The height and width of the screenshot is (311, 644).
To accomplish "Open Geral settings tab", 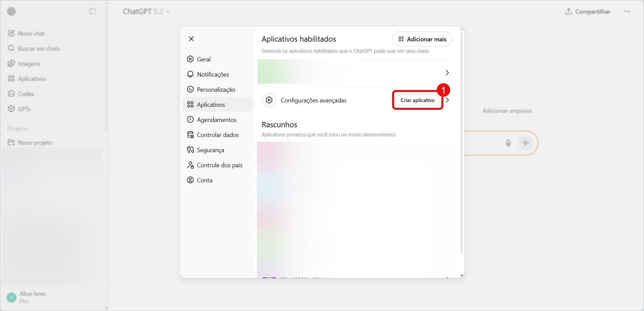I will coord(204,59).
